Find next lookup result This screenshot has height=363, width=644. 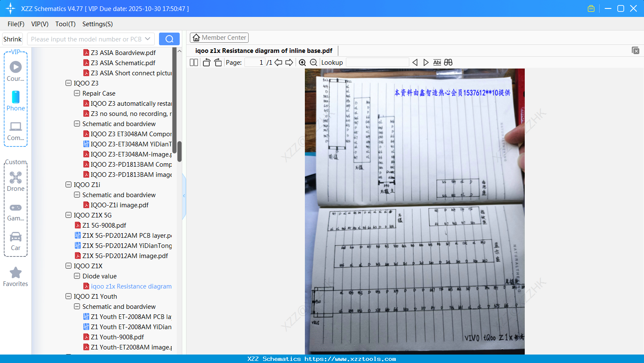point(426,63)
